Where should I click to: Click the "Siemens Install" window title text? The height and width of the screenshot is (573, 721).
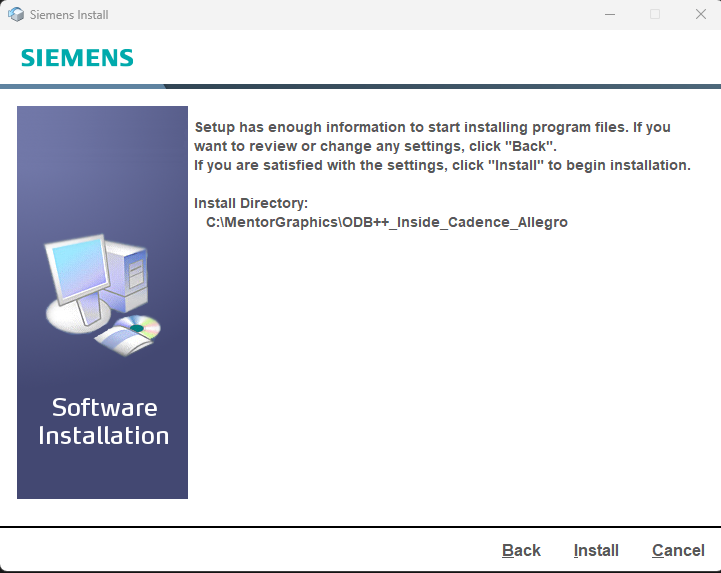(x=69, y=15)
